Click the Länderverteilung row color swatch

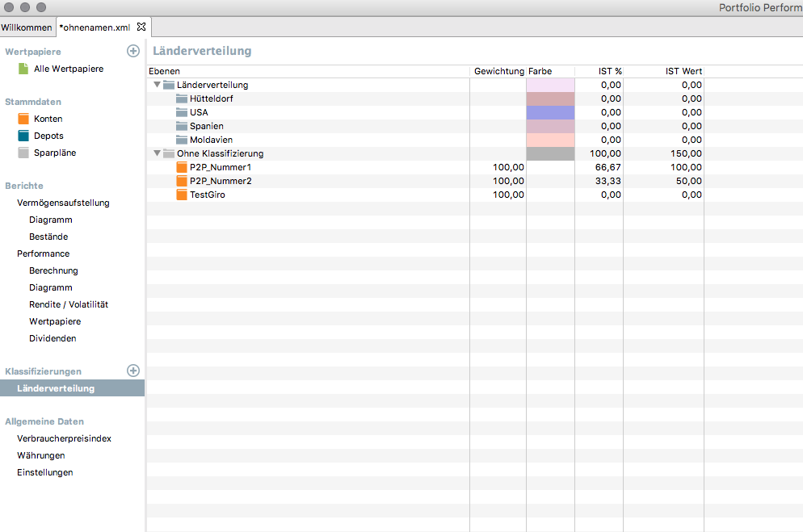(550, 85)
